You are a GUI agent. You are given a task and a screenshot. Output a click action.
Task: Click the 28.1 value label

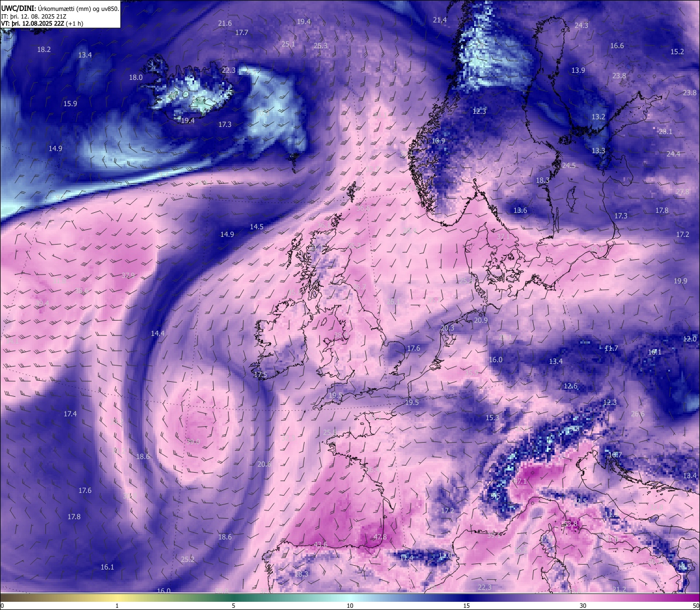(x=666, y=132)
